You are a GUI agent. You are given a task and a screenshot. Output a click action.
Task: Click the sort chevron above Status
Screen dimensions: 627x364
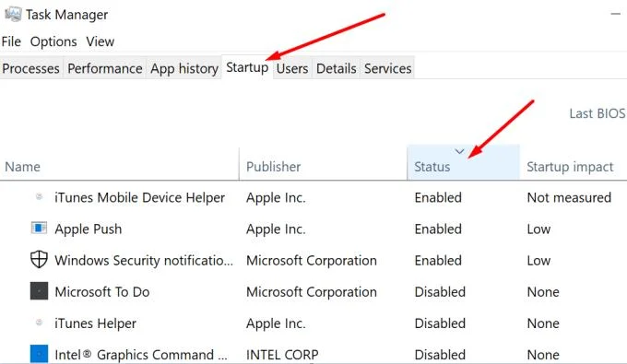(459, 151)
